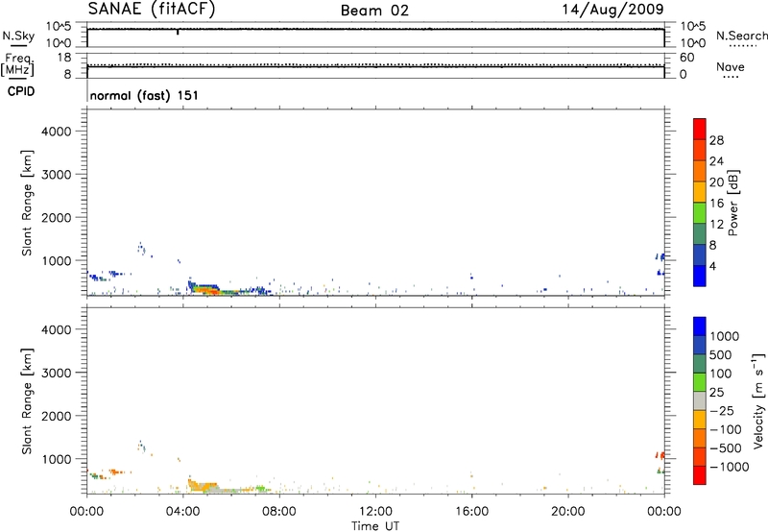
Task: Click the "Time UT" axis title
Action: (x=375, y=526)
